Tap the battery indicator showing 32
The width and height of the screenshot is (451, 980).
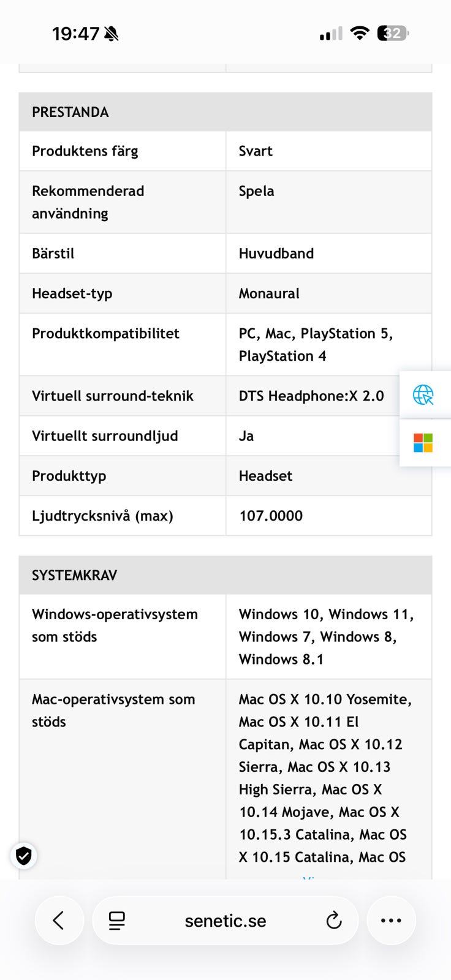coord(393,33)
